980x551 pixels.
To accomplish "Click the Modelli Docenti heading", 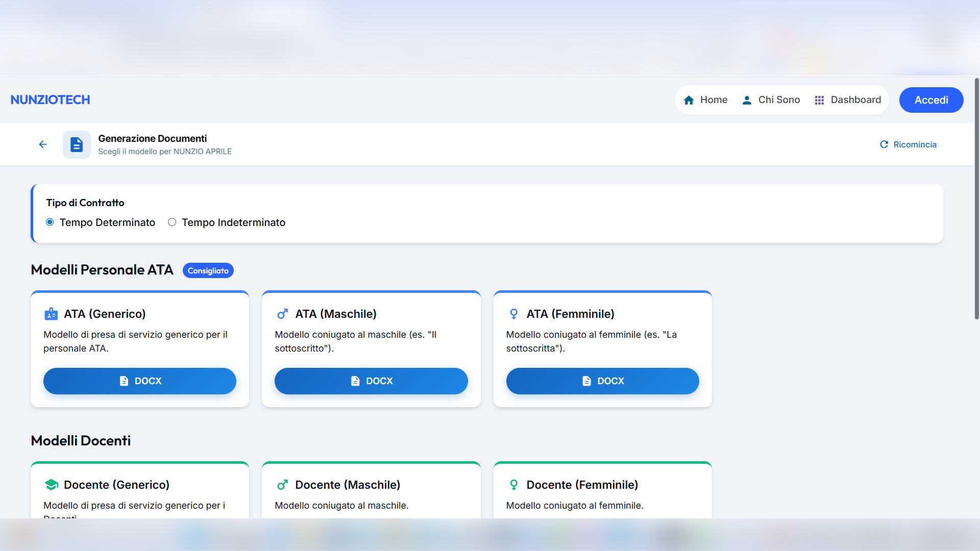I will (x=81, y=441).
